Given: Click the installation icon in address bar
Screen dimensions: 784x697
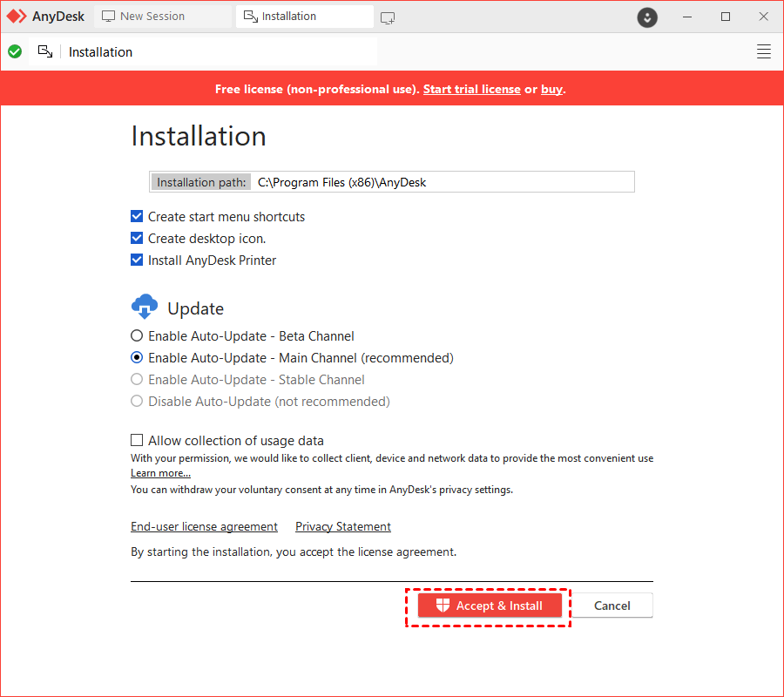Looking at the screenshot, I should [x=45, y=51].
